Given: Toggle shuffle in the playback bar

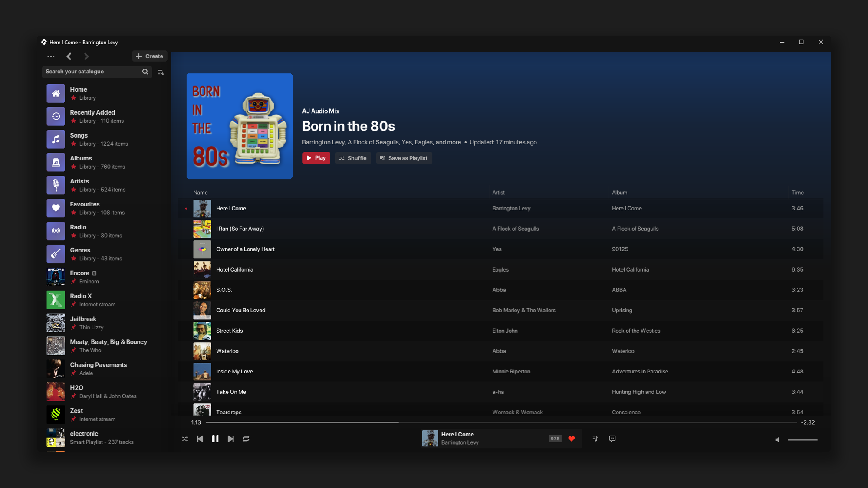Looking at the screenshot, I should (185, 439).
